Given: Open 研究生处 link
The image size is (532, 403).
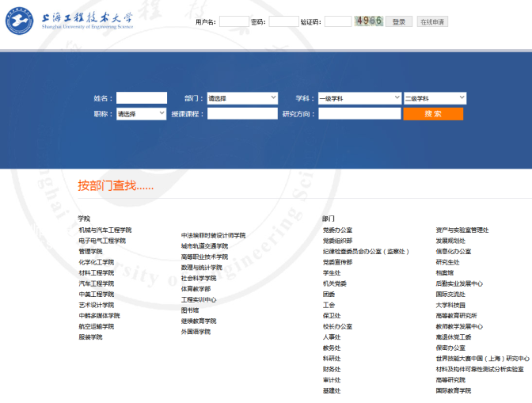Looking at the screenshot, I should [x=447, y=262].
